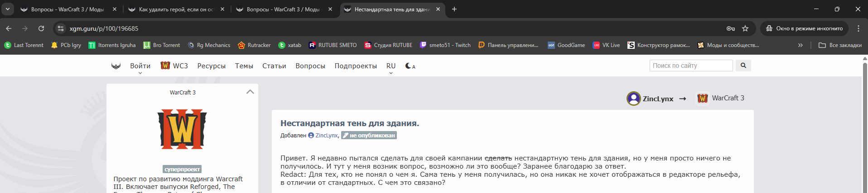Image resolution: width=868 pixels, height=193 pixels.
Task: Click 'не опубликован' status badge
Action: 369,135
